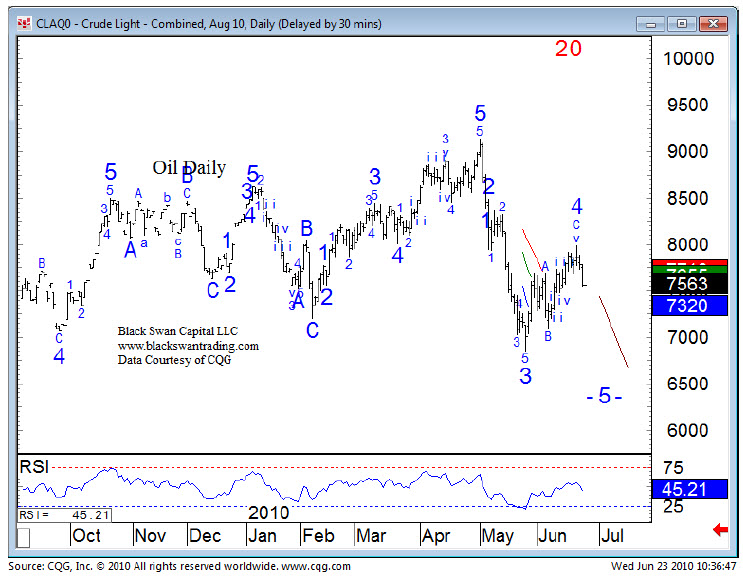
Task: Click the Dec label on time axis
Action: (205, 536)
